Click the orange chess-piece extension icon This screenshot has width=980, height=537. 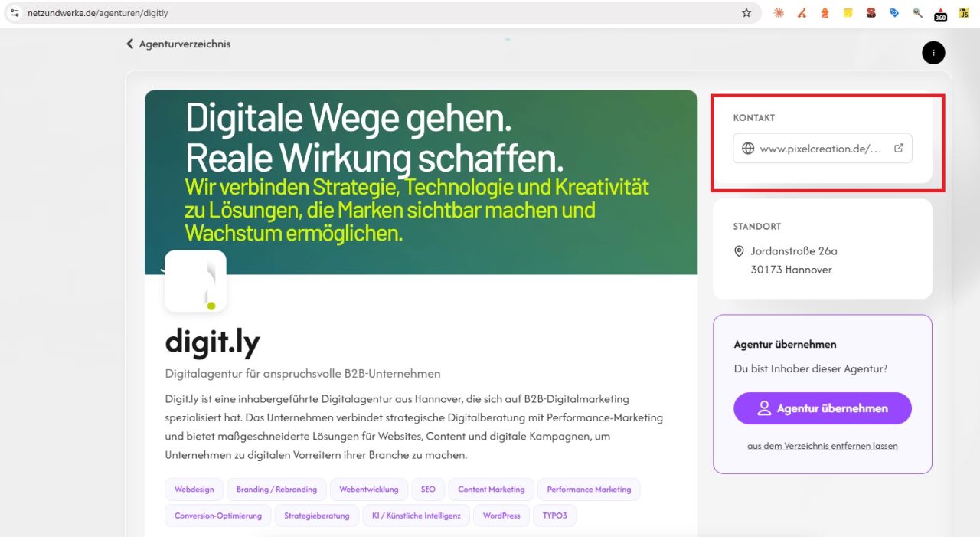[x=825, y=13]
